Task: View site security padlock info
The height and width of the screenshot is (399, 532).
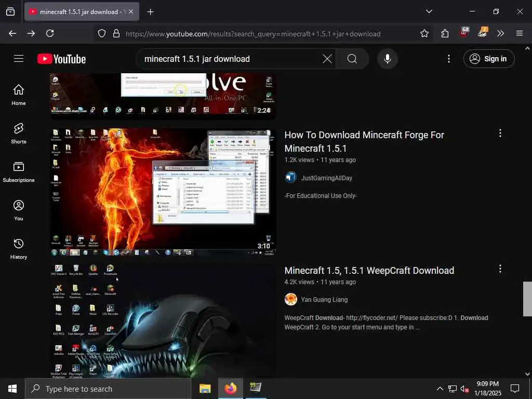Action: pyautogui.click(x=116, y=33)
